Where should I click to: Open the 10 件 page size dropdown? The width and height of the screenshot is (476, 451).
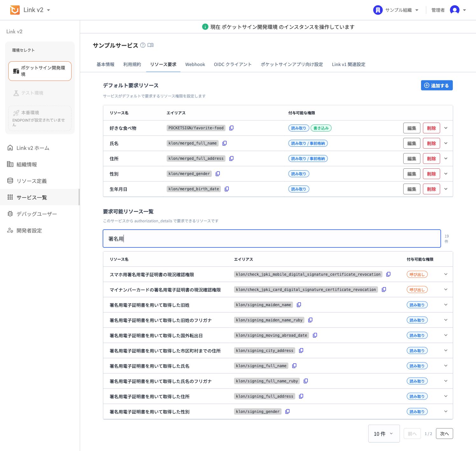point(384,434)
